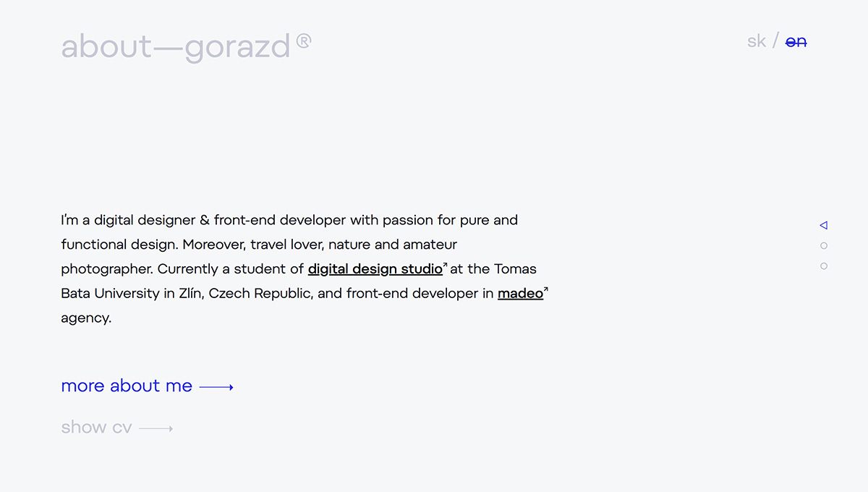Screen dimensions: 868x492
Task: Open the 'more about me' section
Action: 127,386
